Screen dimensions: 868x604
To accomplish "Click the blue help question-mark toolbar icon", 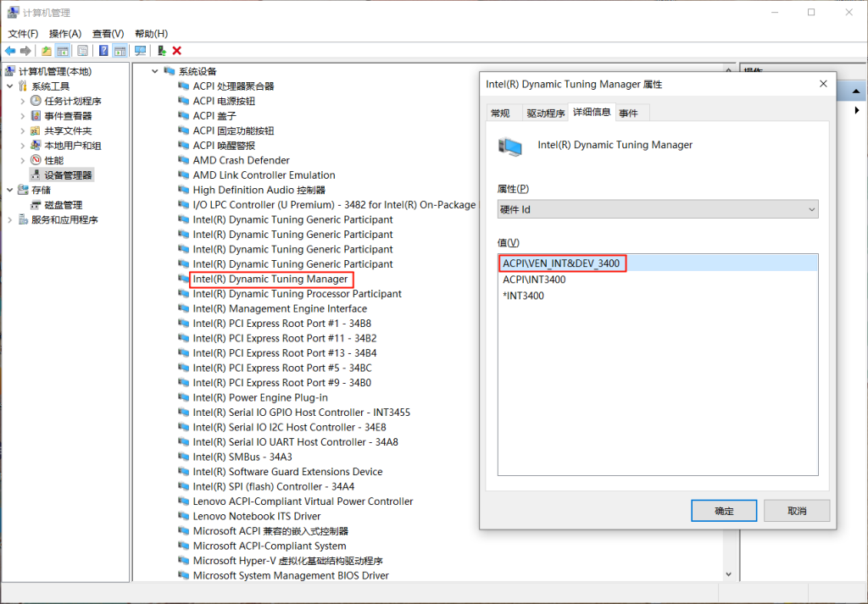I will [103, 51].
